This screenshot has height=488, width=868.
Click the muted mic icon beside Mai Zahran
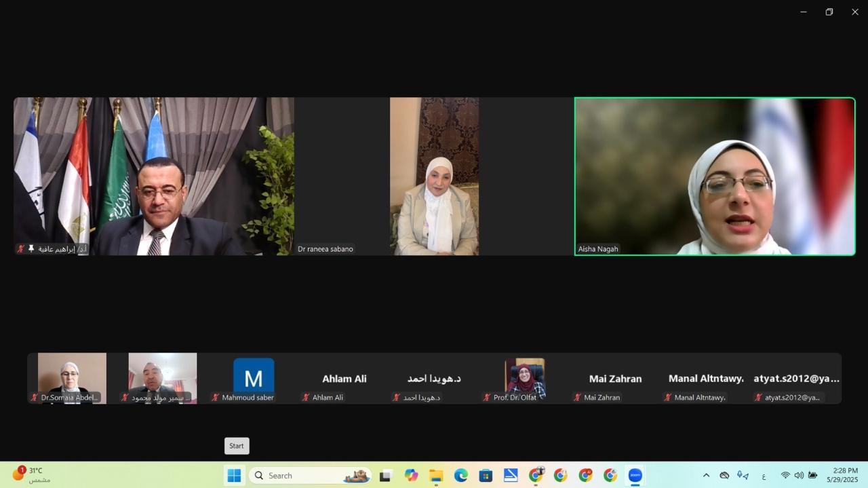coord(578,398)
